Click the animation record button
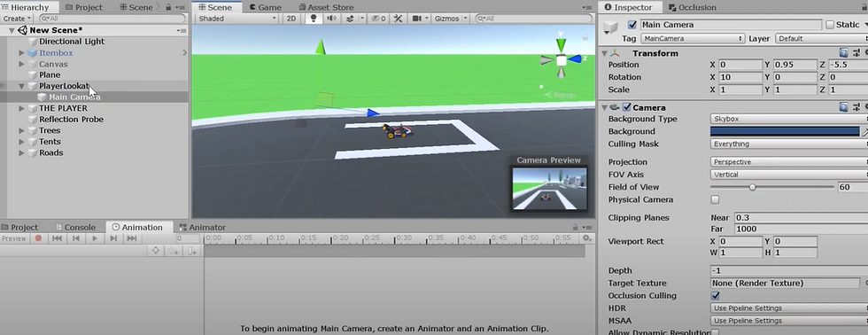The image size is (868, 335). pyautogui.click(x=39, y=238)
